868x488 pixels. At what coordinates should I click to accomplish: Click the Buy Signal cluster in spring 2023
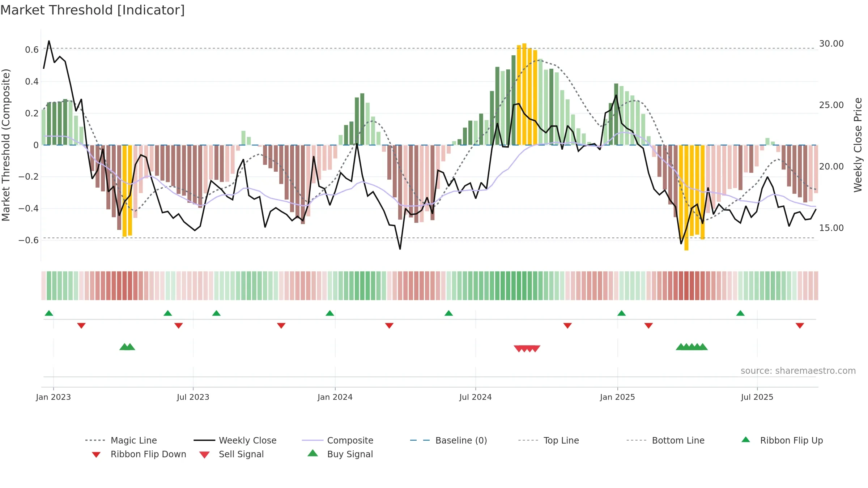[127, 347]
